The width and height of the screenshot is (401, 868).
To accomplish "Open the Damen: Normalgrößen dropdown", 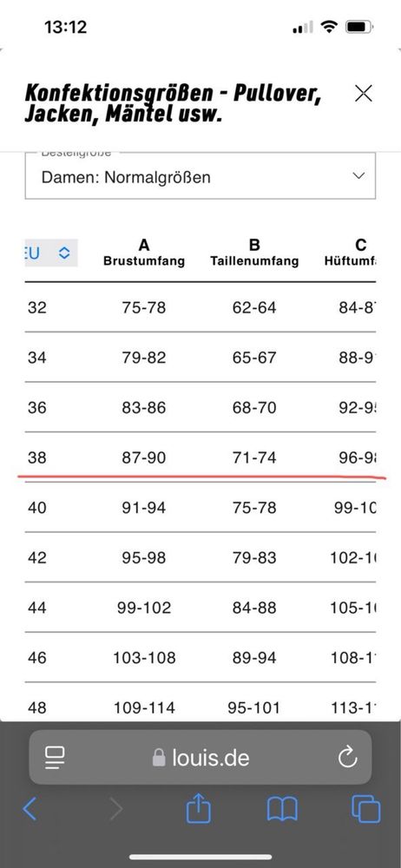I will point(200,176).
